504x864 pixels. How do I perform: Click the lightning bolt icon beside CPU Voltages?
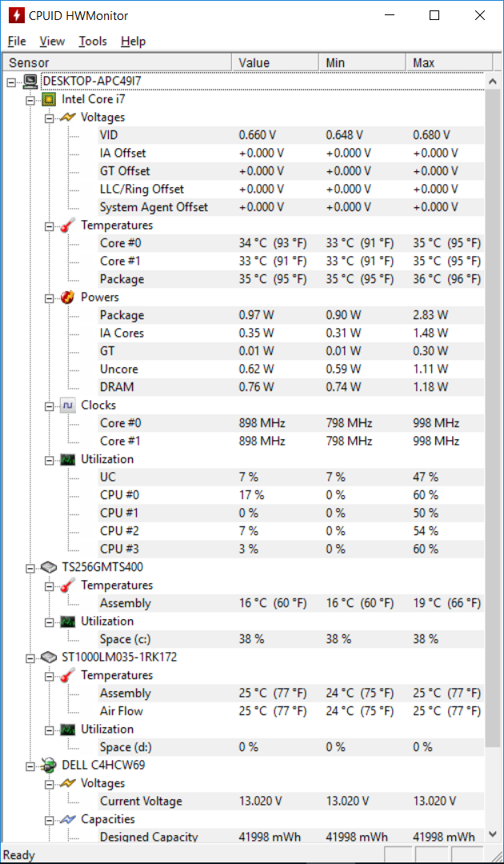pyautogui.click(x=67, y=118)
